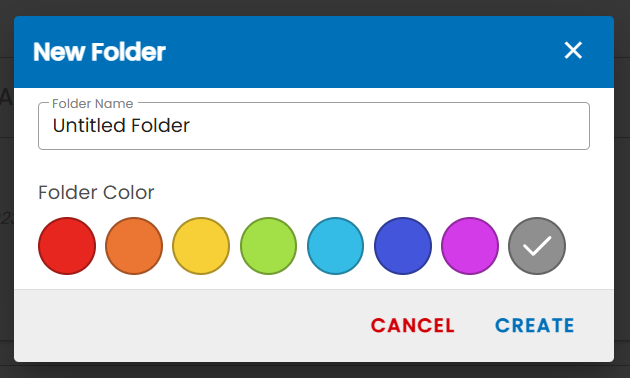The height and width of the screenshot is (378, 630).
Task: Set folder color to lime green
Action: coord(268,246)
